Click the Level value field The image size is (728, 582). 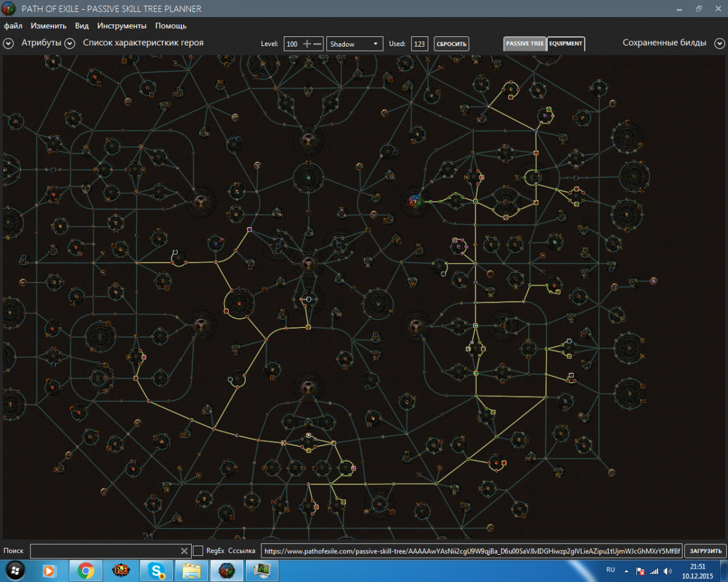tap(293, 44)
